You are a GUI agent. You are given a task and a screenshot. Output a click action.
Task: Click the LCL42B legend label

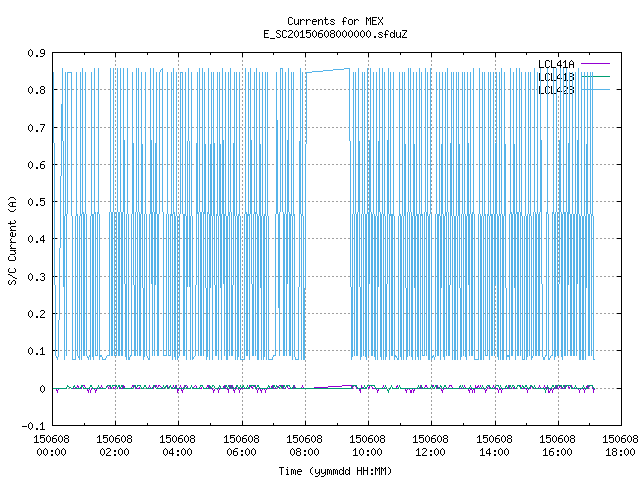pos(556,90)
